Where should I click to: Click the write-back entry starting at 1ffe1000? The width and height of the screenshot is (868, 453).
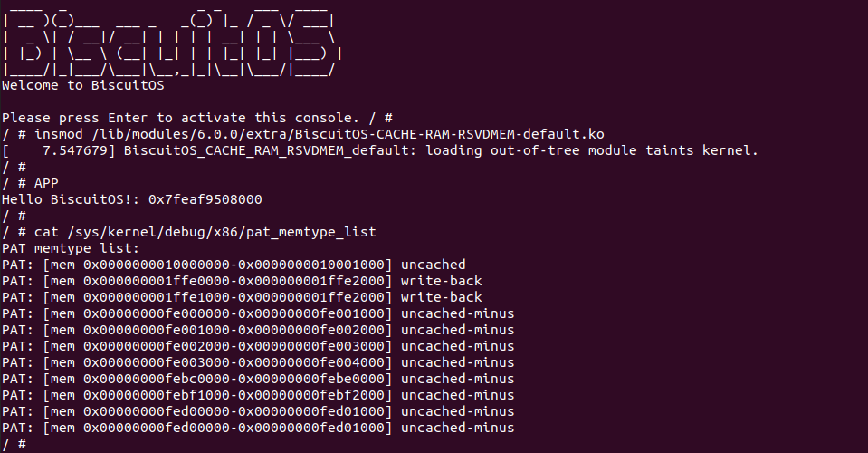tap(242, 297)
